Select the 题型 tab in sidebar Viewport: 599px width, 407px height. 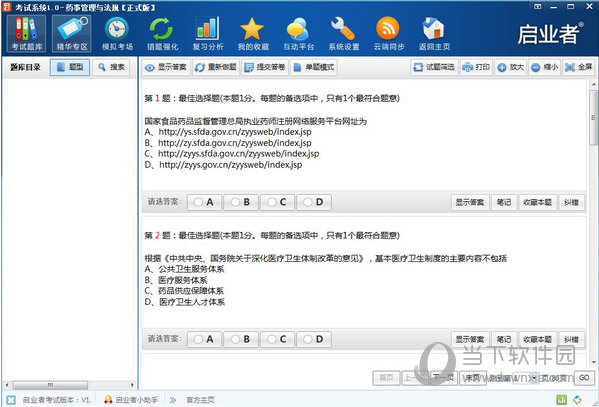70,67
